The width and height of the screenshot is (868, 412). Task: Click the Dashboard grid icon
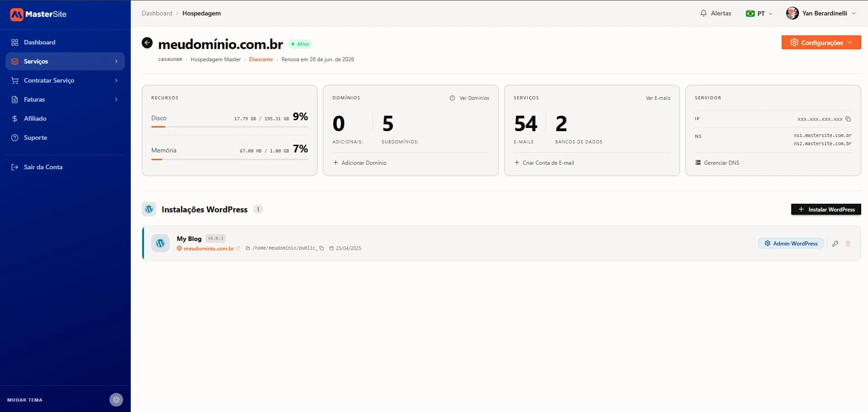coord(15,42)
